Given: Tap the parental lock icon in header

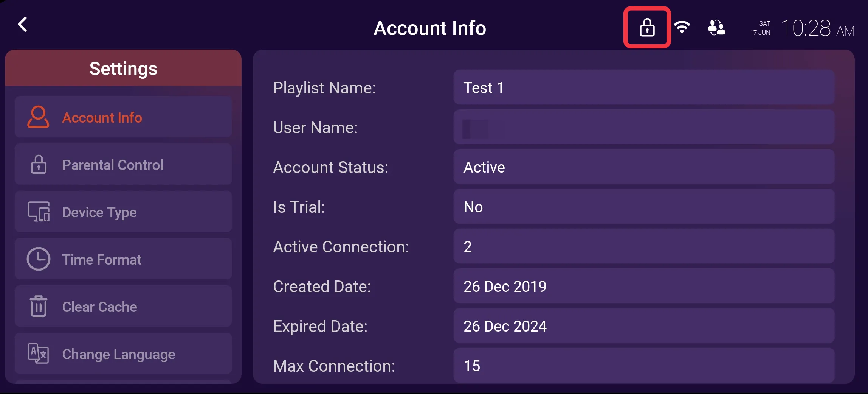Looking at the screenshot, I should [x=647, y=28].
